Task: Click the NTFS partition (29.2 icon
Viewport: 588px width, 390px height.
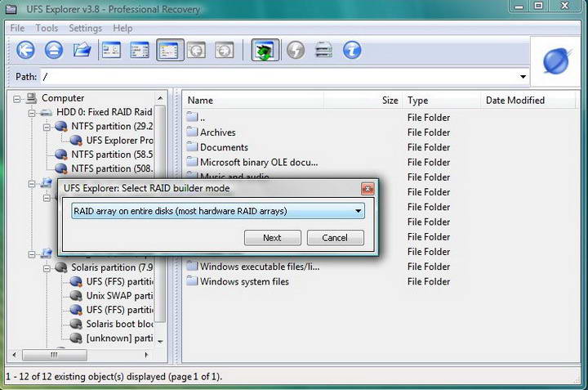Action: point(61,126)
